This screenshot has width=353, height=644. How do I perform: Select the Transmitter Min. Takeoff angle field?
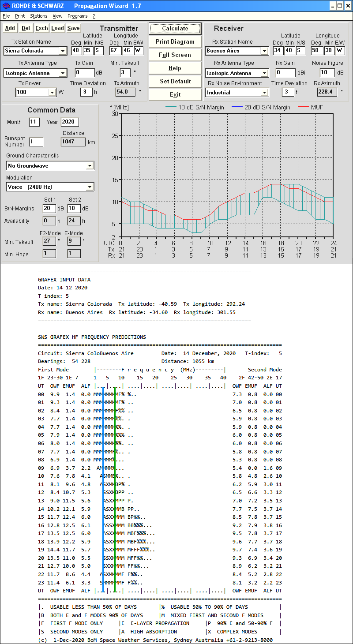(x=125, y=72)
